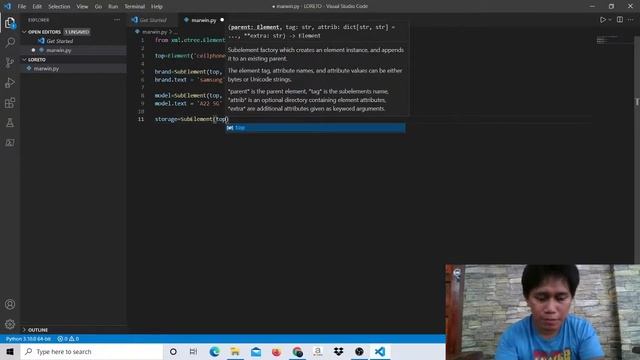Launch Microsoft Edge from taskbar
Image resolution: width=640 pixels, height=360 pixels.
214,351
